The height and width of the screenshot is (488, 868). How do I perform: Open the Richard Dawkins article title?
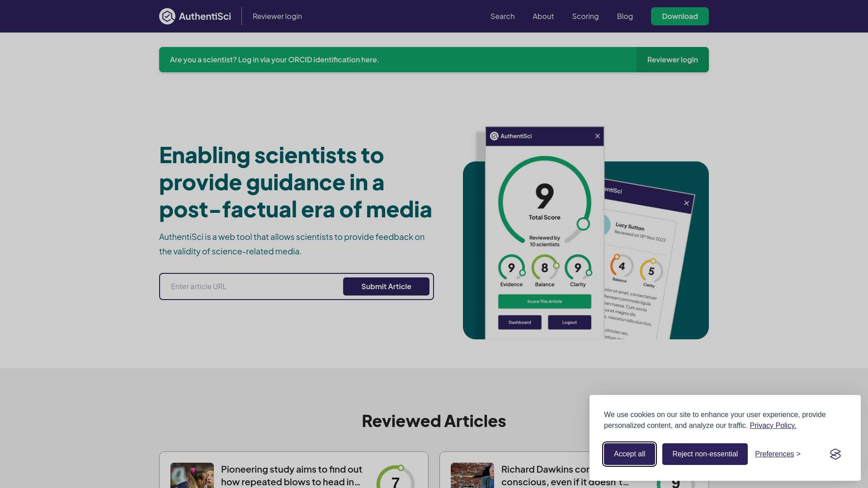[x=565, y=476]
